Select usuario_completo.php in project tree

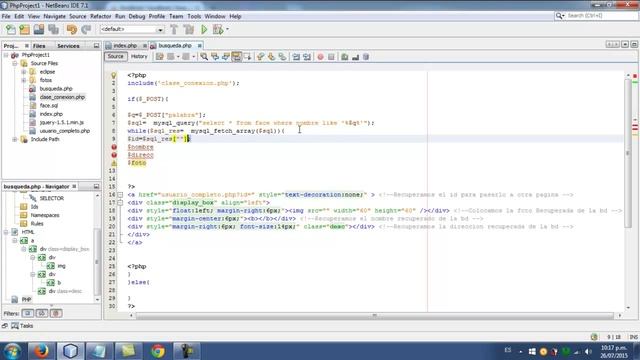[x=64, y=131]
